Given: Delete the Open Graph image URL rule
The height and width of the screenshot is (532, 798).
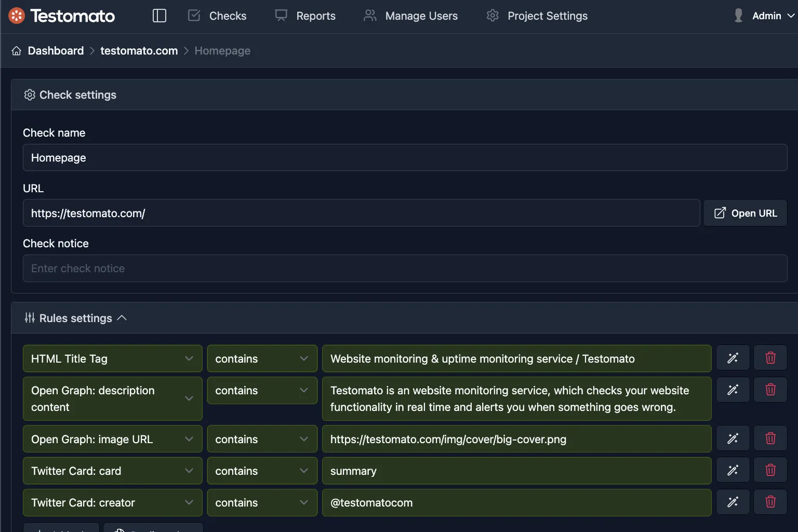Looking at the screenshot, I should pyautogui.click(x=770, y=438).
